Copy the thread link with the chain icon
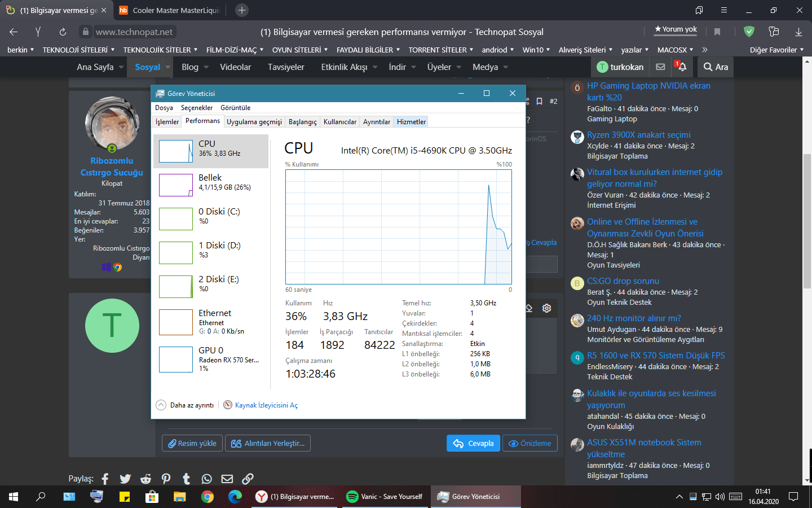This screenshot has height=508, width=812. (x=248, y=479)
